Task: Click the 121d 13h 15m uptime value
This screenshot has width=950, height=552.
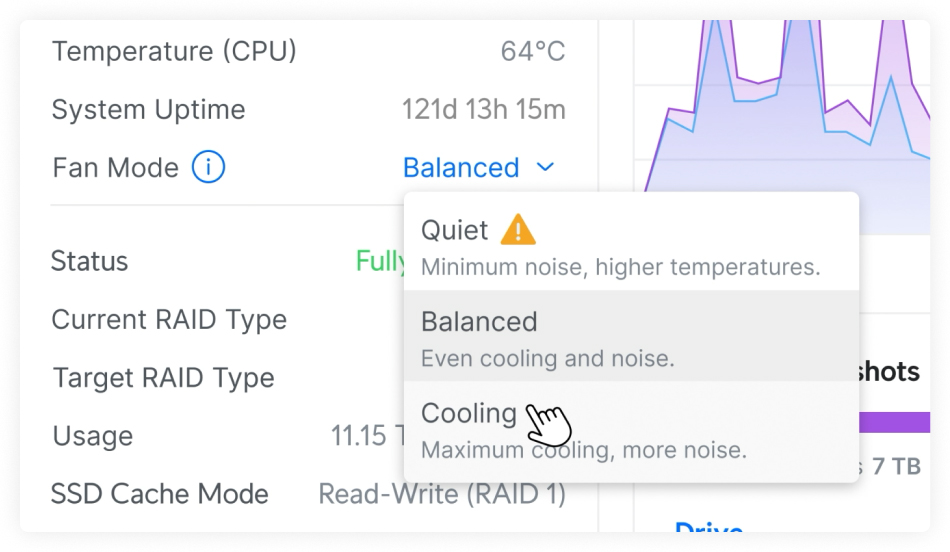Action: (483, 110)
